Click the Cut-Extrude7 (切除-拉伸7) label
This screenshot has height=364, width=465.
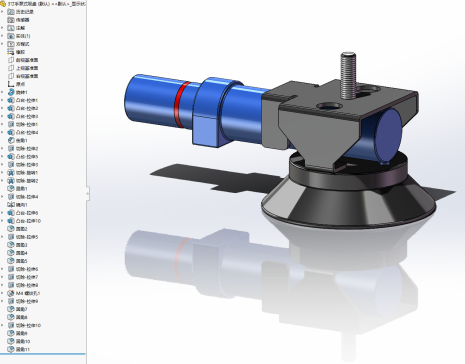pos(27,277)
